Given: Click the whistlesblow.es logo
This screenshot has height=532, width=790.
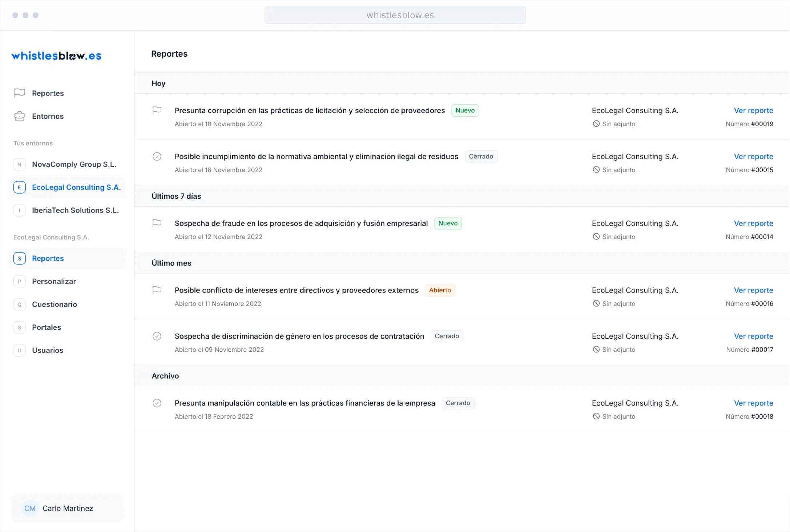Looking at the screenshot, I should 56,56.
